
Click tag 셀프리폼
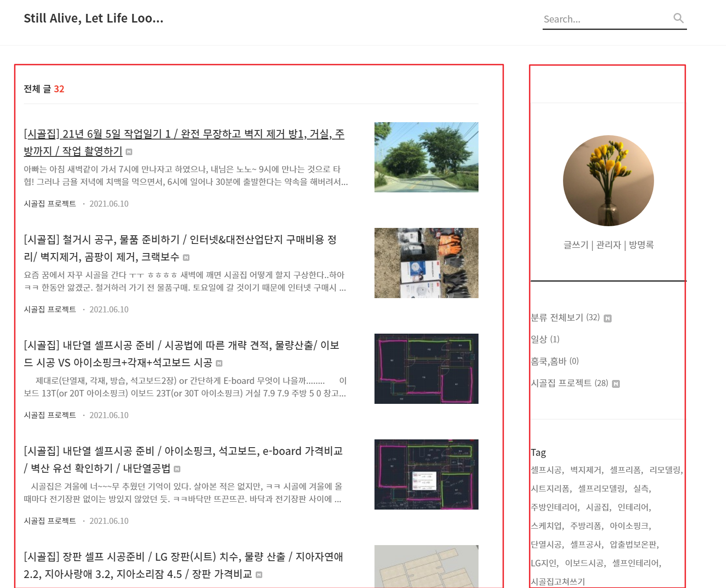pos(625,470)
